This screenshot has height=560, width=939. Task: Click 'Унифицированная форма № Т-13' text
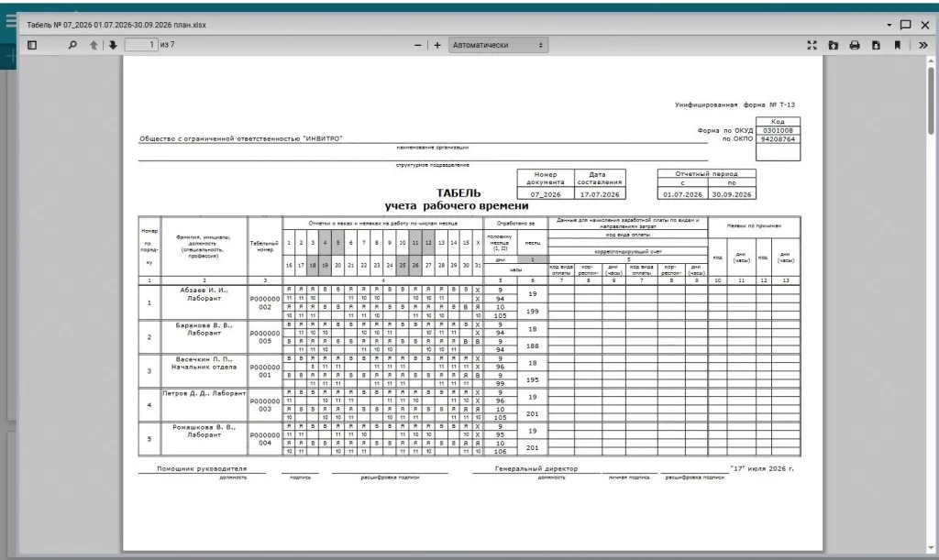735,104
